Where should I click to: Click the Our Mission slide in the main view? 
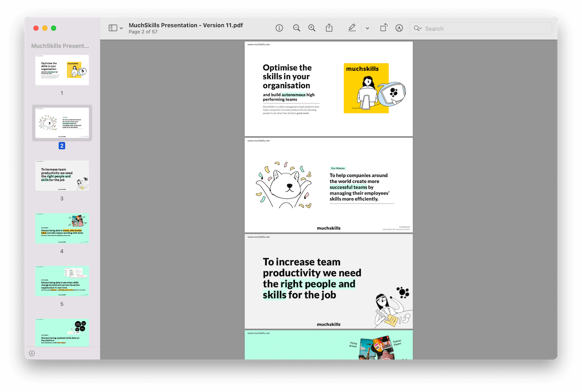point(328,185)
